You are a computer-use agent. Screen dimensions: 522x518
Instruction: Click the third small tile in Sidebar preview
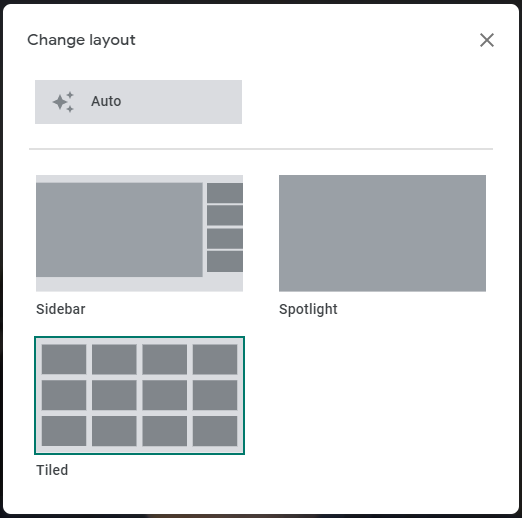tap(225, 239)
